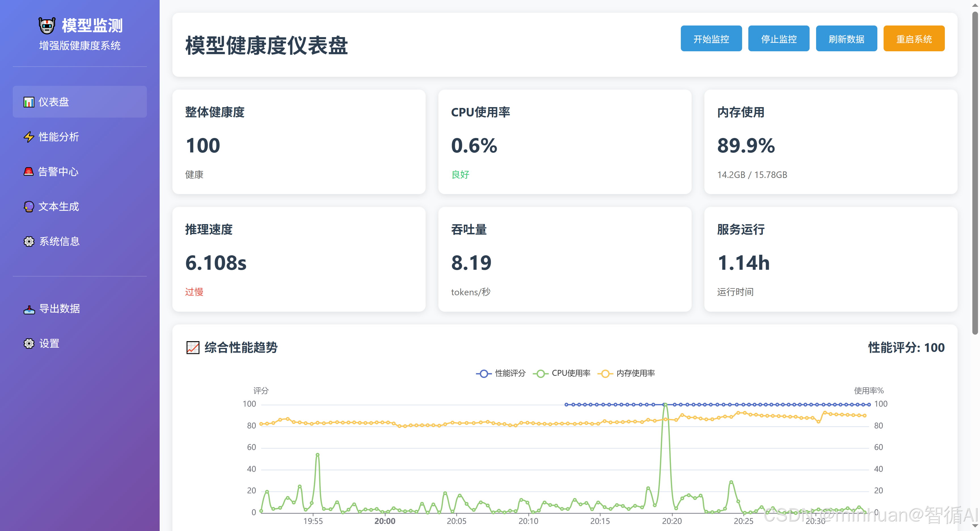
Task: Click the trend chart icon near 综合性能趋势
Action: pyautogui.click(x=193, y=347)
